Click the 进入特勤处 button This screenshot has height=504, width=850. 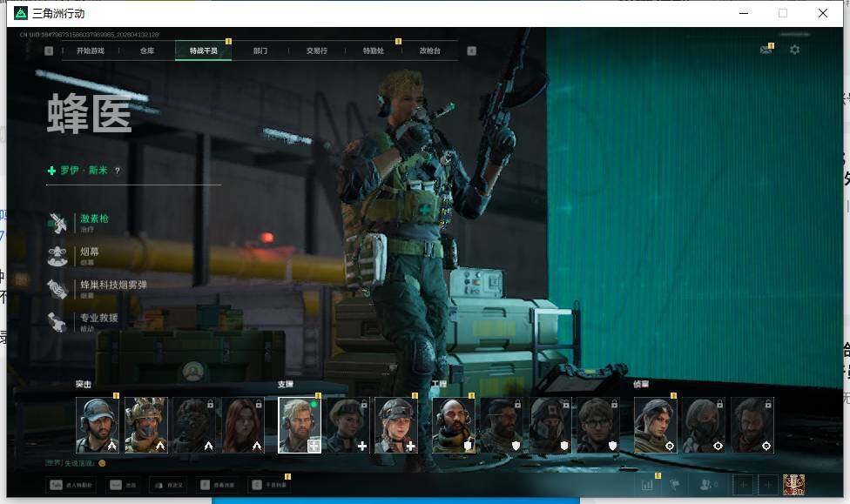pos(74,485)
